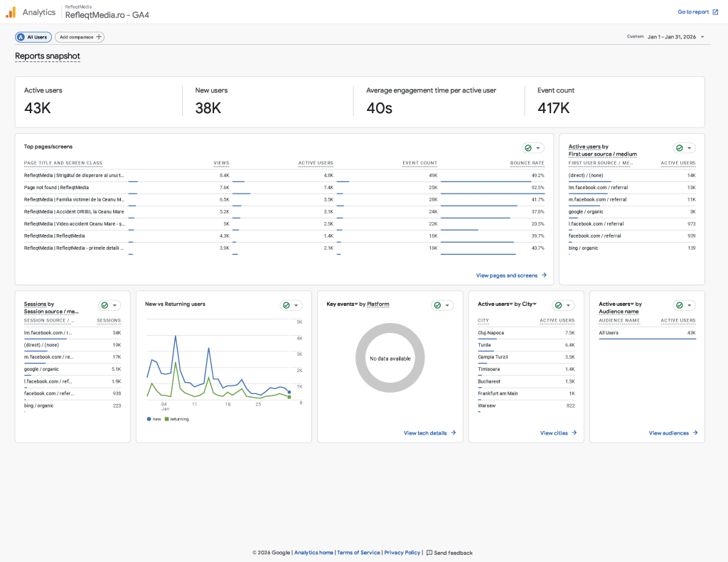Click the Google Analytics logo
The image size is (728, 562).
(x=11, y=12)
